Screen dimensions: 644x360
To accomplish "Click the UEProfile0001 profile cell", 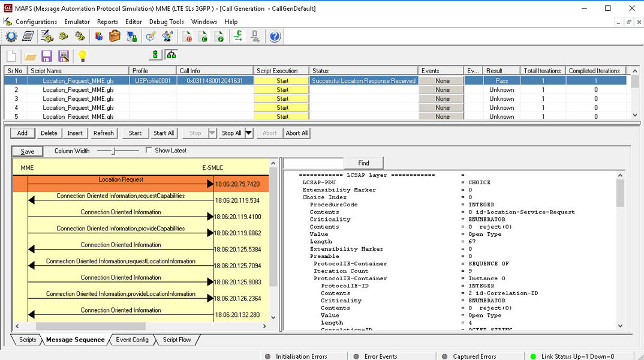I will (153, 81).
